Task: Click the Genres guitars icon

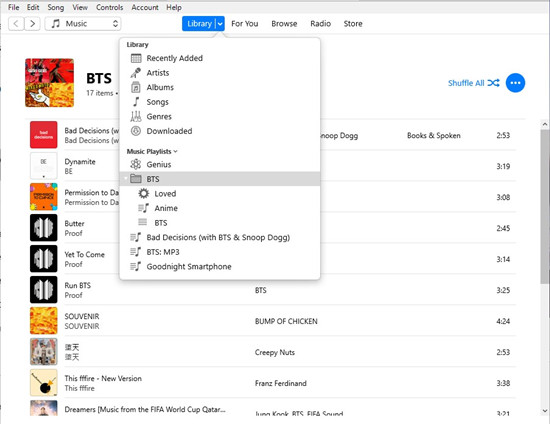Action: [136, 116]
